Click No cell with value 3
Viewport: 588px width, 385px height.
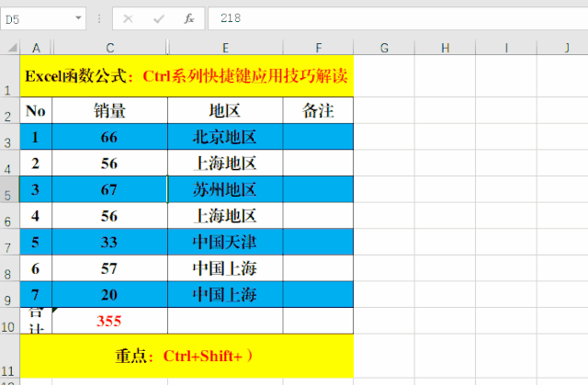(36, 189)
